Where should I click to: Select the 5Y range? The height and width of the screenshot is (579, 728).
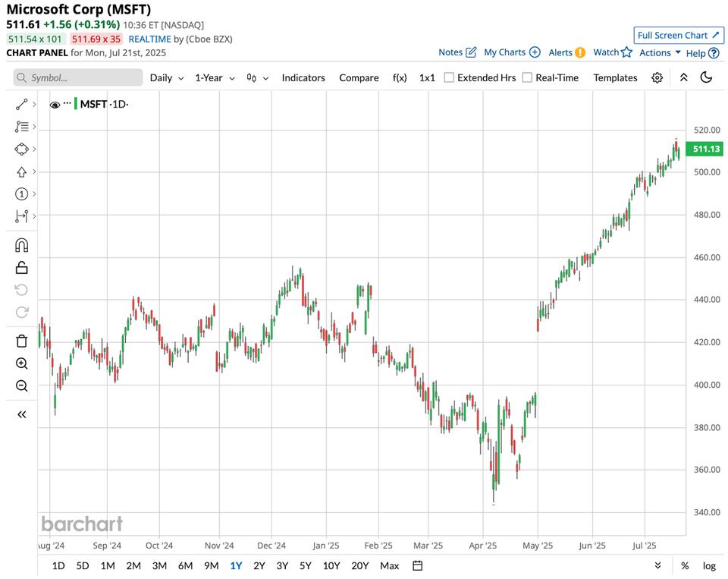coord(305,565)
